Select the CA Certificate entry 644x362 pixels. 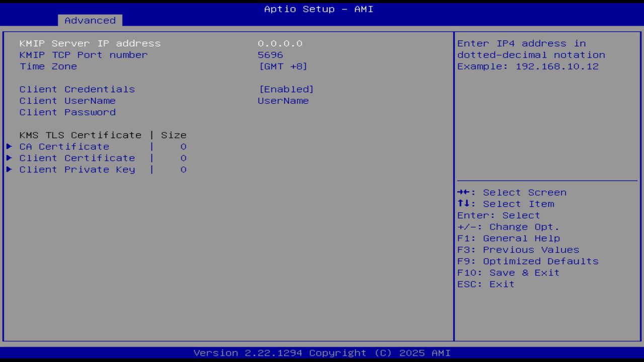(x=64, y=146)
